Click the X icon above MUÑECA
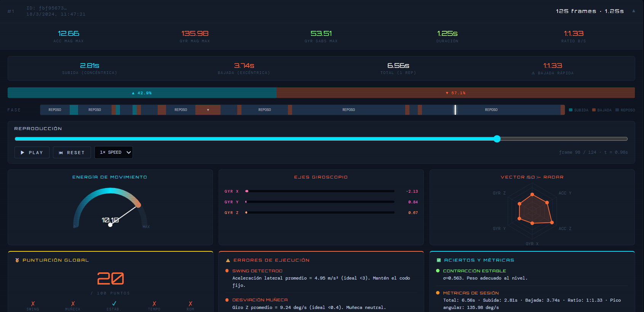The image size is (644, 312). click(x=73, y=304)
